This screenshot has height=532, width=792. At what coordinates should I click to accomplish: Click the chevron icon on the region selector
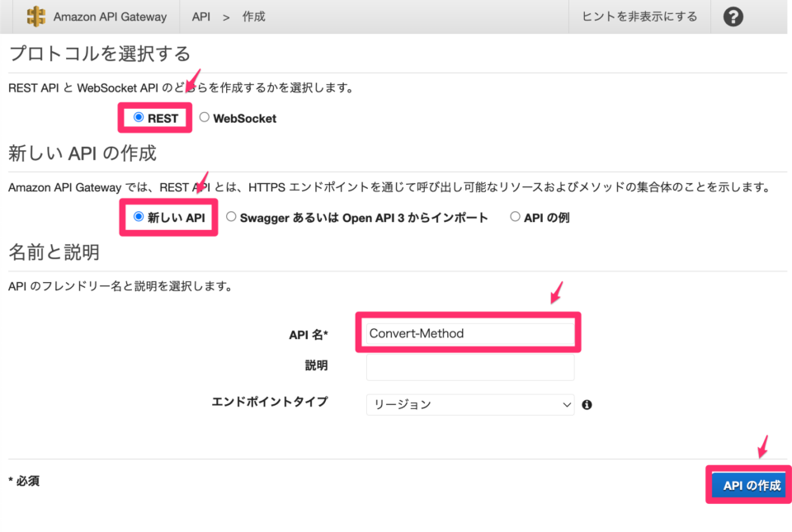point(566,404)
